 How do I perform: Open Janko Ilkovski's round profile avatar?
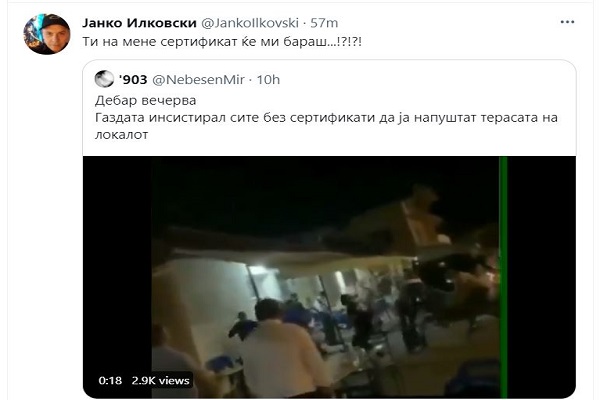point(47,34)
